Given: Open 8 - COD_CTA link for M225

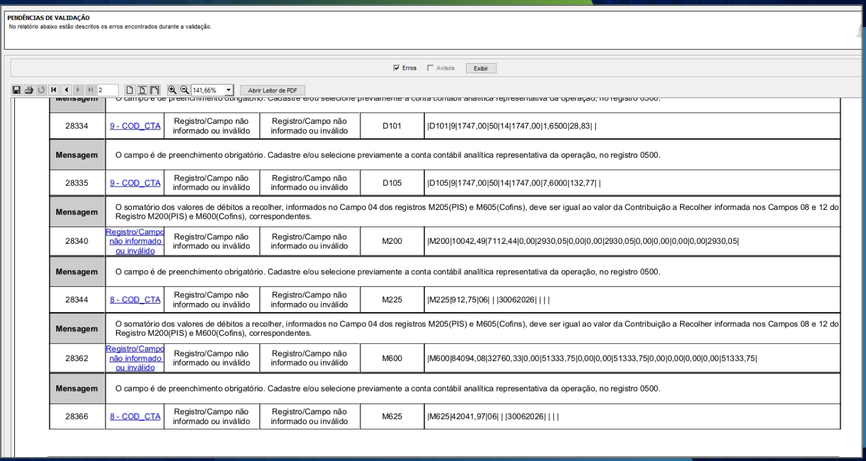Looking at the screenshot, I should click(135, 300).
